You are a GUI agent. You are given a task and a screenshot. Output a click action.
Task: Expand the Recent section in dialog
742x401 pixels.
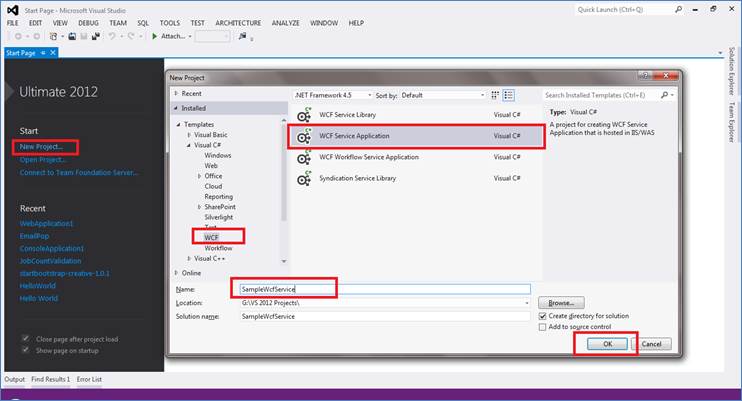coord(176,93)
